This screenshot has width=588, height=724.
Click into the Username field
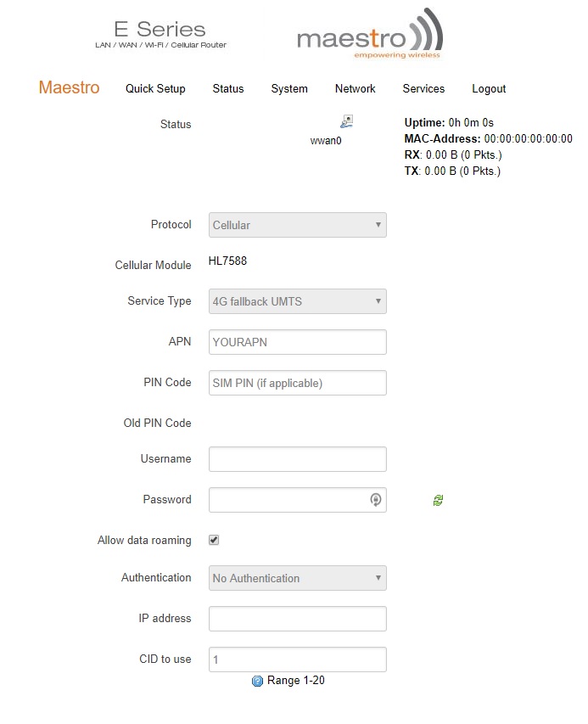coord(298,459)
